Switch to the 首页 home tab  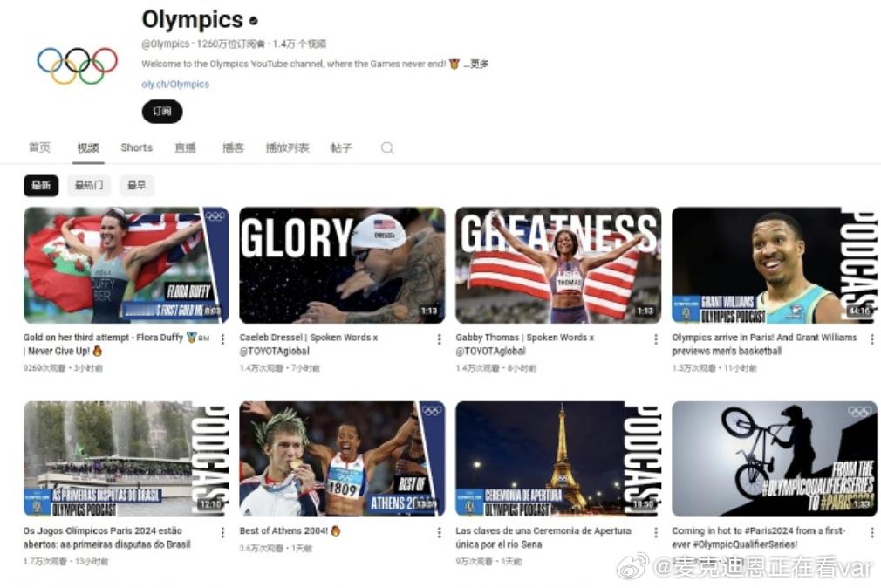[x=39, y=147]
